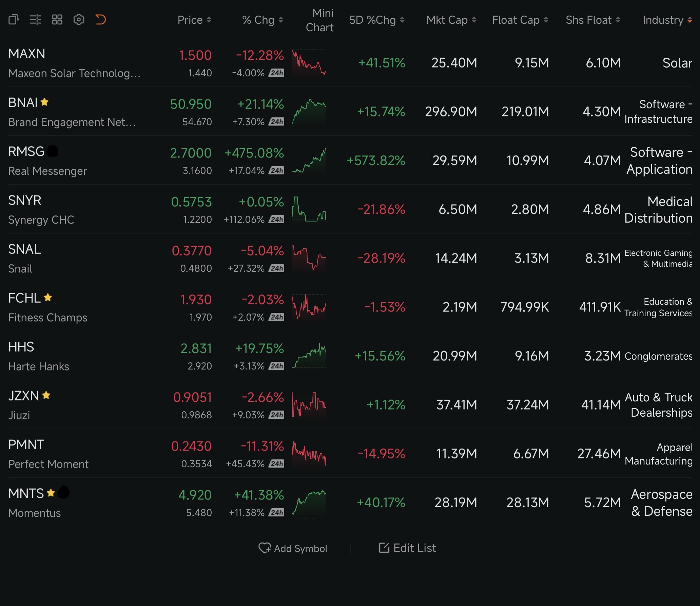This screenshot has width=700, height=606.
Task: Click the 24h badge in FCHL row
Action: pyautogui.click(x=276, y=317)
